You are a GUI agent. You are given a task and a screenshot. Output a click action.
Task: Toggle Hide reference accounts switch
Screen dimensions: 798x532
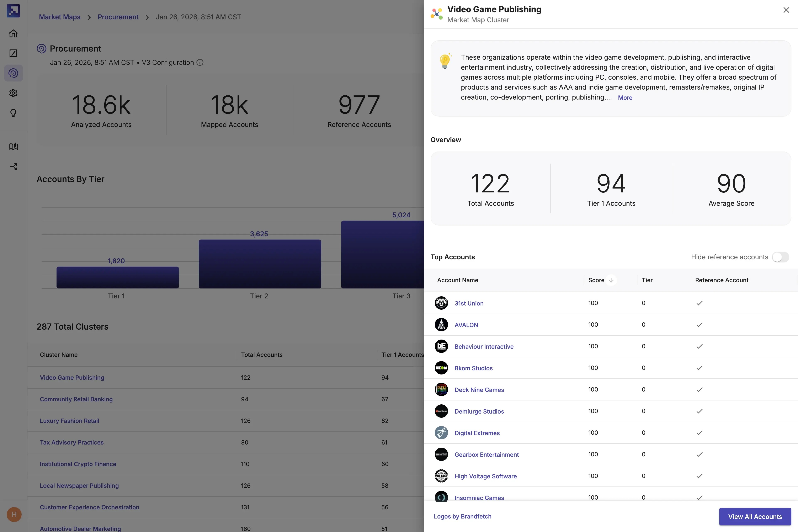tap(780, 257)
